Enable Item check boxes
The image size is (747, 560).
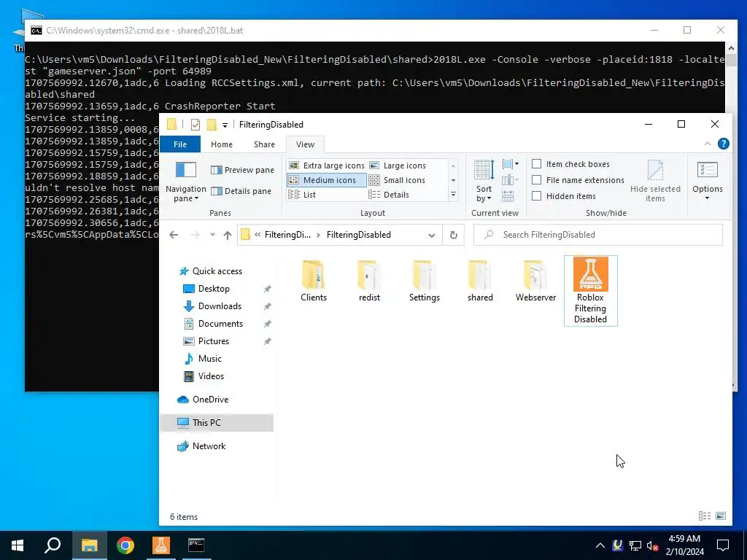[x=536, y=164]
